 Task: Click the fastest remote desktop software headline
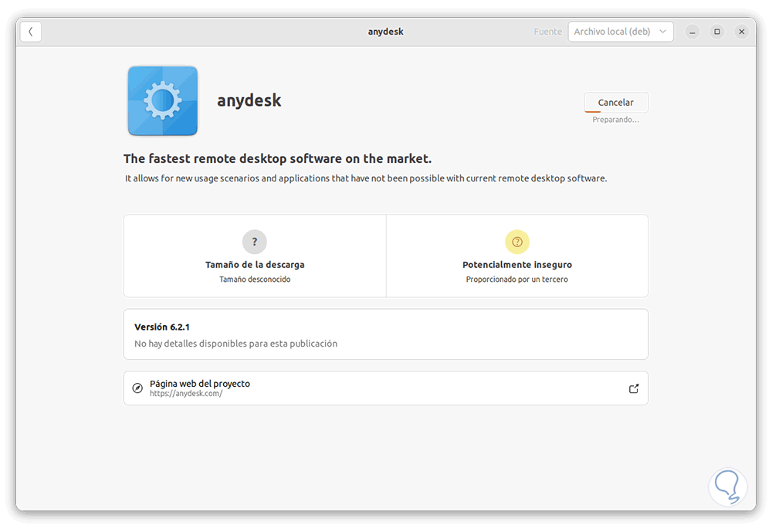click(x=277, y=158)
